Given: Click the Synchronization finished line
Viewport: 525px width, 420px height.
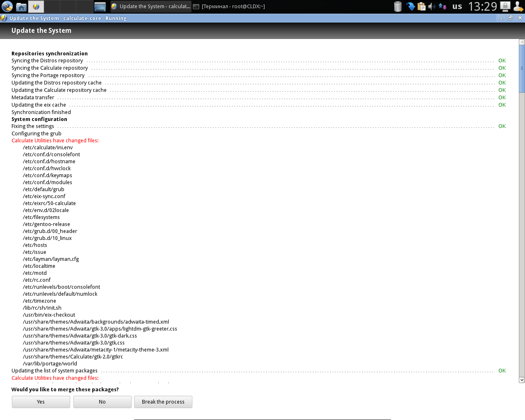Looking at the screenshot, I should pyautogui.click(x=41, y=112).
